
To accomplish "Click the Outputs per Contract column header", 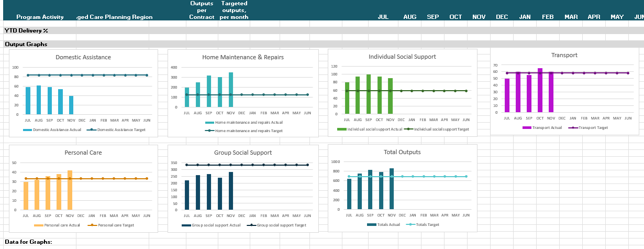I will 202,10.
